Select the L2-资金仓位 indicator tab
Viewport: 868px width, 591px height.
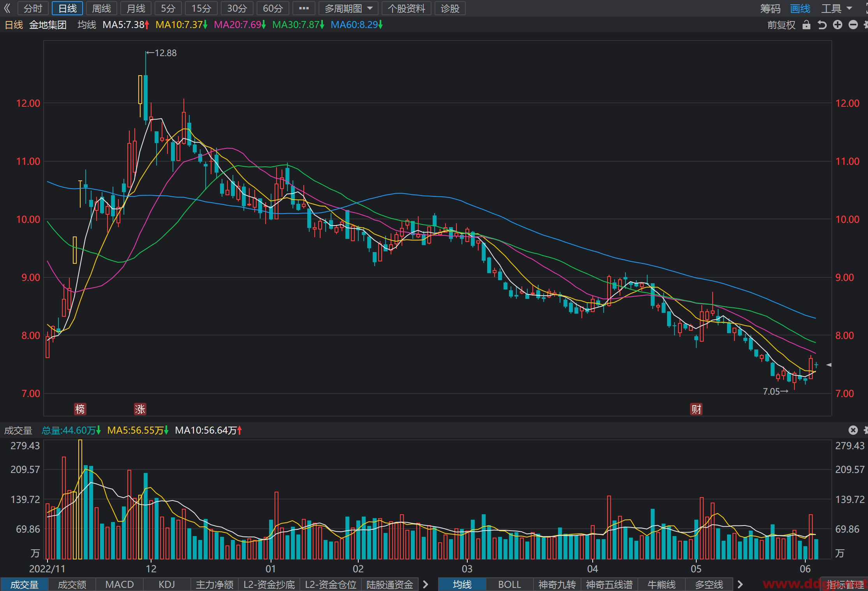[x=331, y=584]
